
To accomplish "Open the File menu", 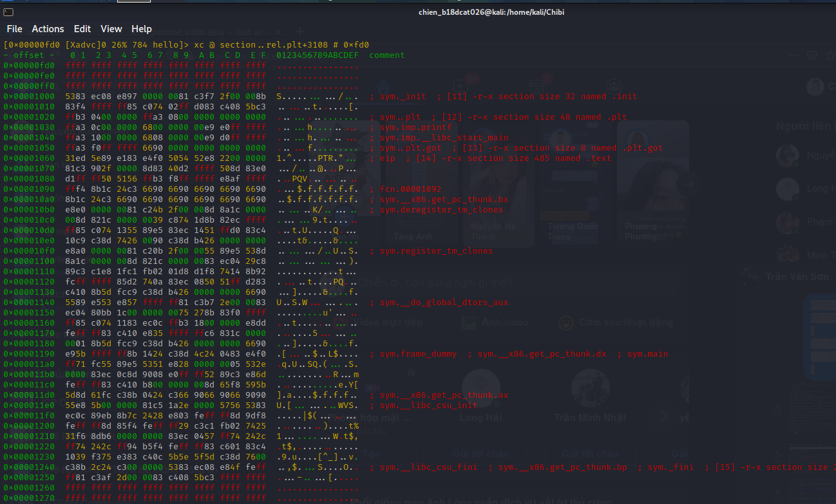I will [14, 29].
